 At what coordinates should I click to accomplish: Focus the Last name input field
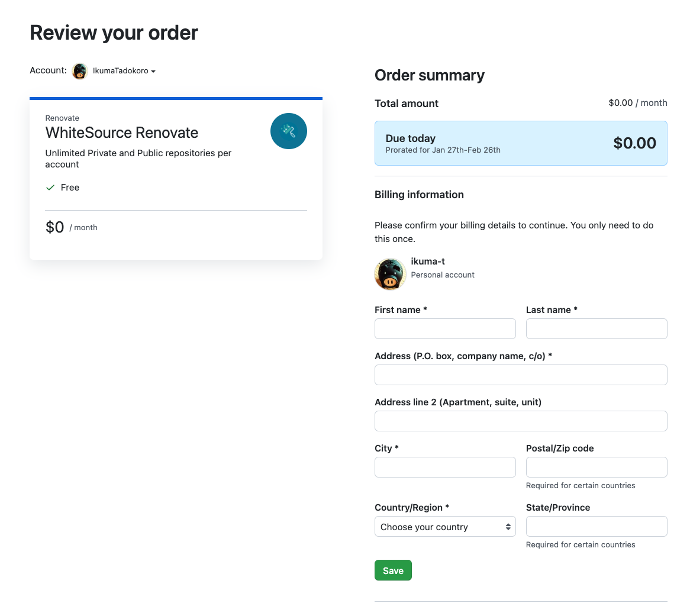point(596,328)
